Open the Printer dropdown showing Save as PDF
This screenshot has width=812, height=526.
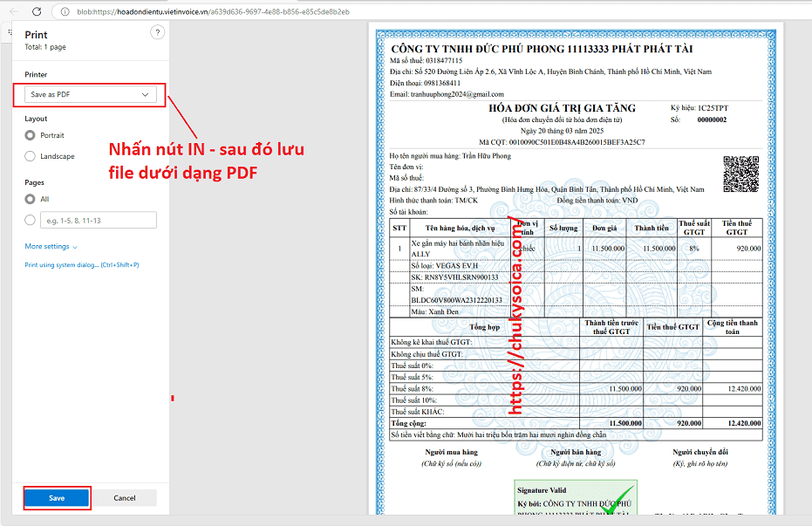click(x=91, y=94)
